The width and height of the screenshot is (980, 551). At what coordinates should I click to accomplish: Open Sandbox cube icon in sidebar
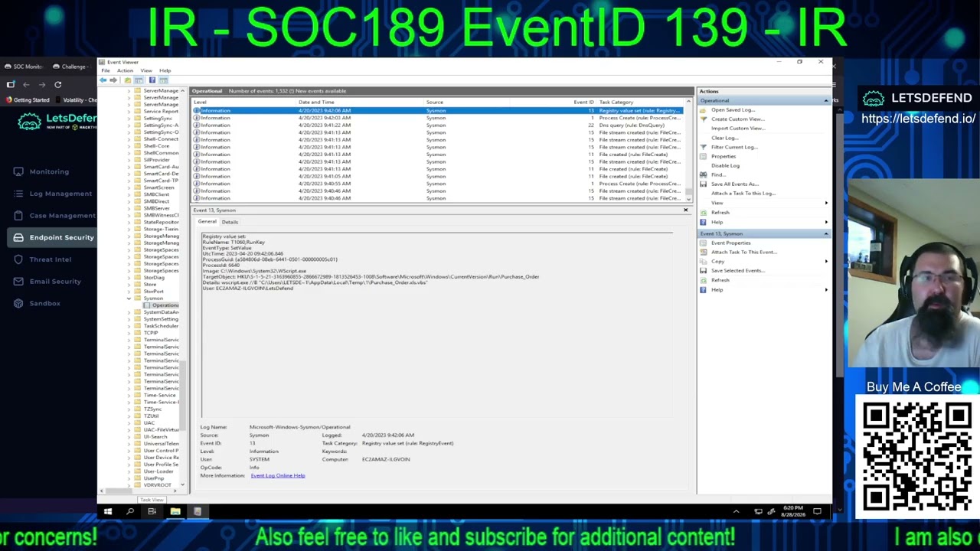point(18,303)
